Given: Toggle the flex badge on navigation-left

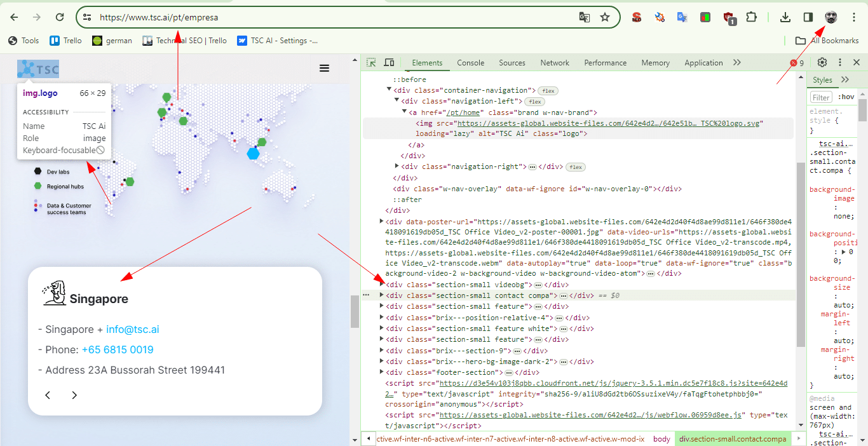Looking at the screenshot, I should point(534,102).
